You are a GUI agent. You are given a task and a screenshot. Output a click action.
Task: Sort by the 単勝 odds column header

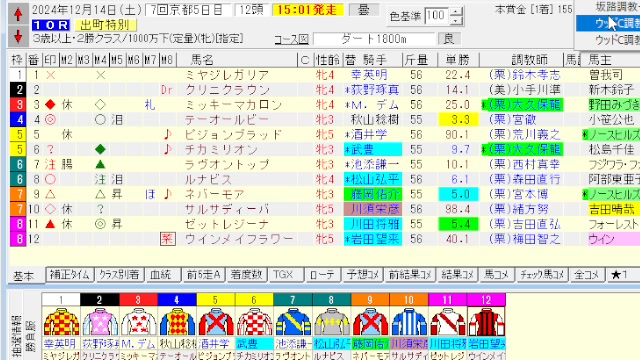pos(458,60)
